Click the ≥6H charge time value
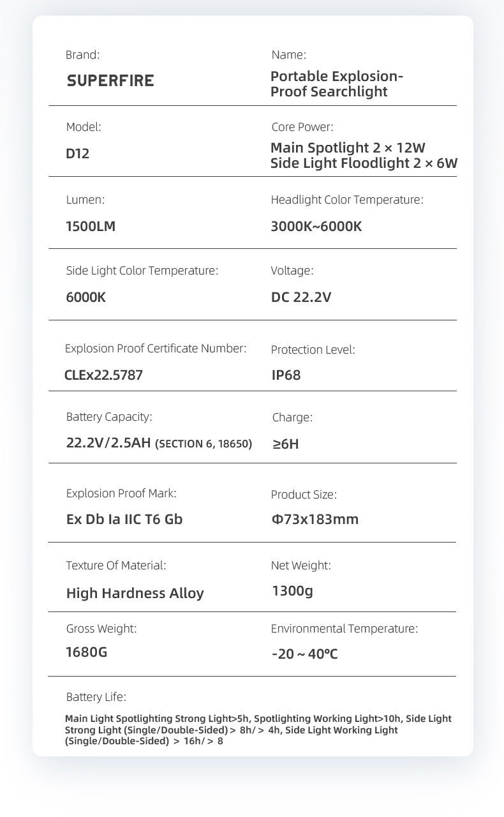The width and height of the screenshot is (504, 817). 285,444
